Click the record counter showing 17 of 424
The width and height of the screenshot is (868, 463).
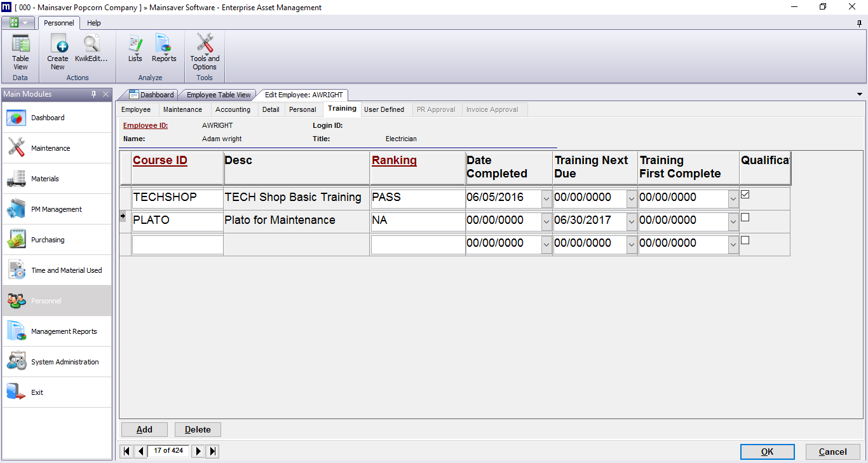(168, 450)
